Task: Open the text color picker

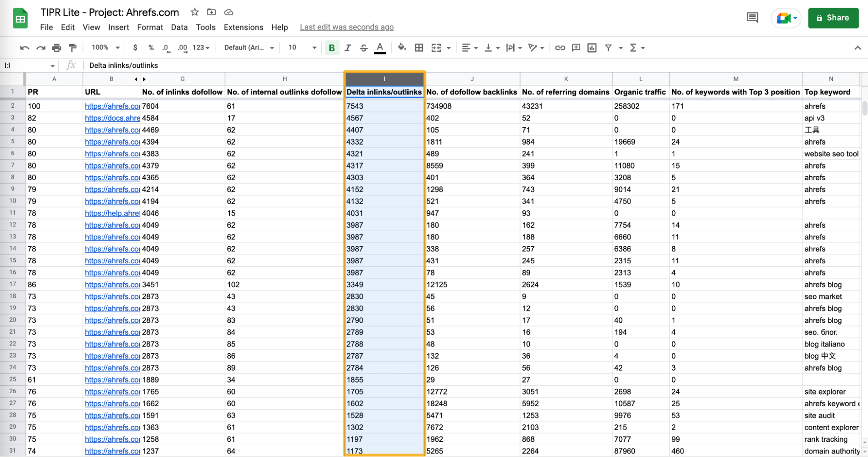Action: click(380, 48)
